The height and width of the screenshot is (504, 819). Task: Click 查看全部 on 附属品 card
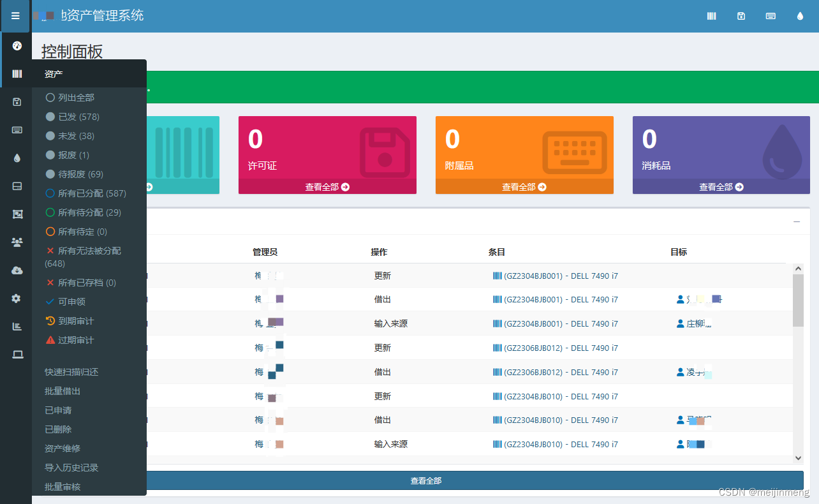(x=524, y=187)
